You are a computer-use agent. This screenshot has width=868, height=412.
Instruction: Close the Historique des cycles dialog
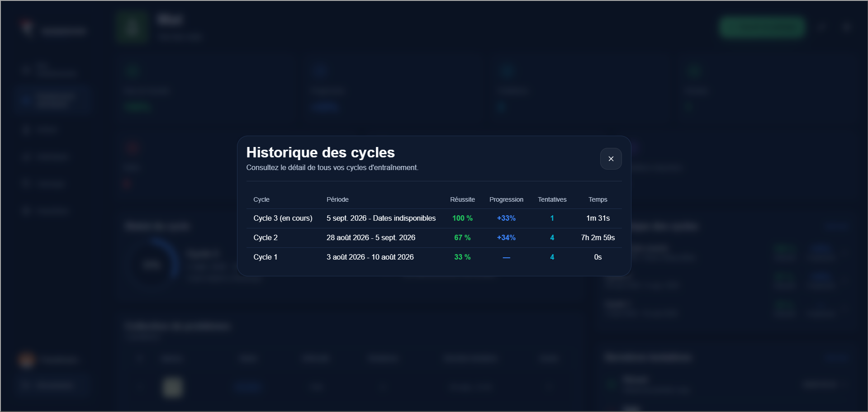pyautogui.click(x=611, y=159)
